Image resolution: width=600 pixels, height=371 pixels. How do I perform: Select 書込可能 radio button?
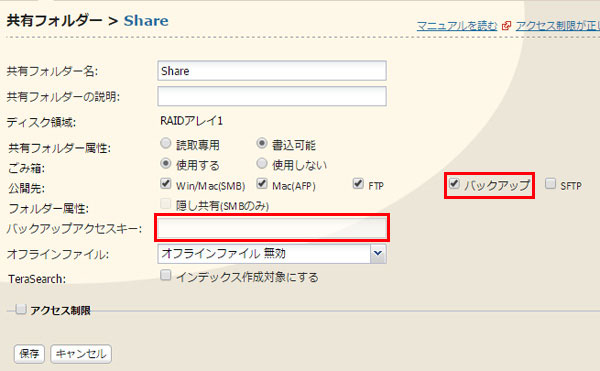tap(262, 143)
